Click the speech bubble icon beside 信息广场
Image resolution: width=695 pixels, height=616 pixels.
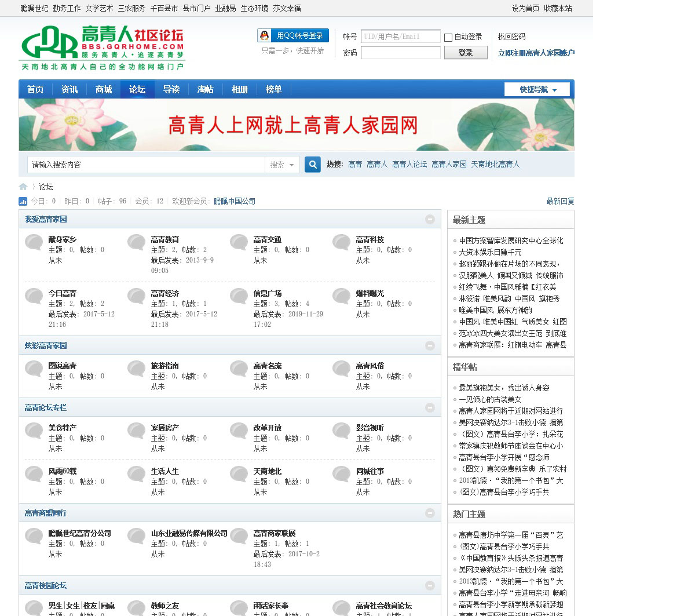pos(239,296)
